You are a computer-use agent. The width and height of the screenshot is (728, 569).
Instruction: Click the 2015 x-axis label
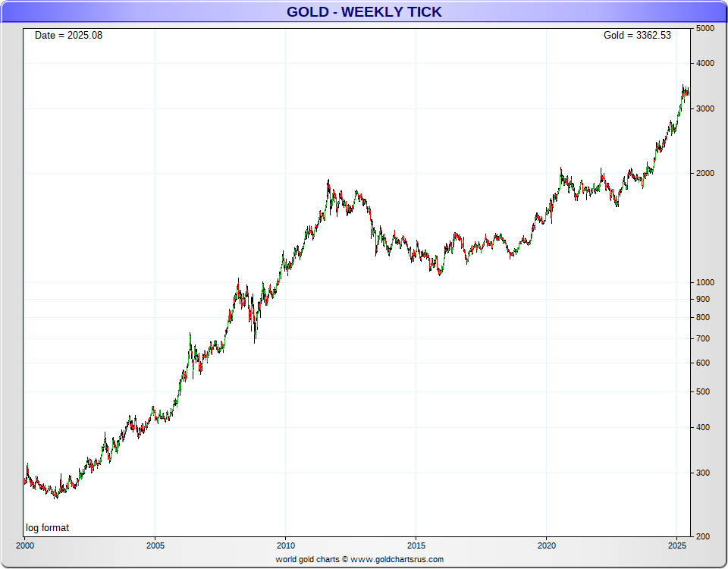click(416, 545)
